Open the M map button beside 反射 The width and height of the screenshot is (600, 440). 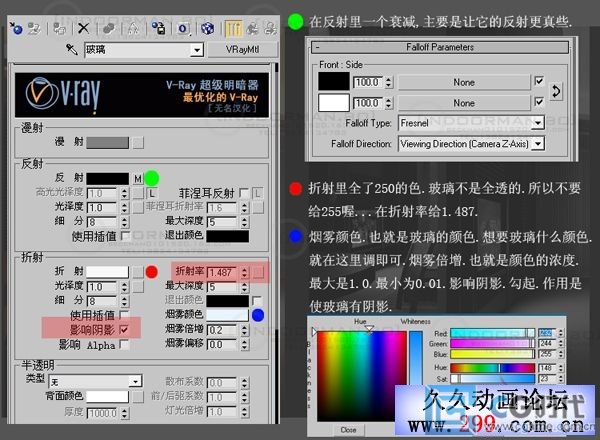pyautogui.click(x=138, y=179)
